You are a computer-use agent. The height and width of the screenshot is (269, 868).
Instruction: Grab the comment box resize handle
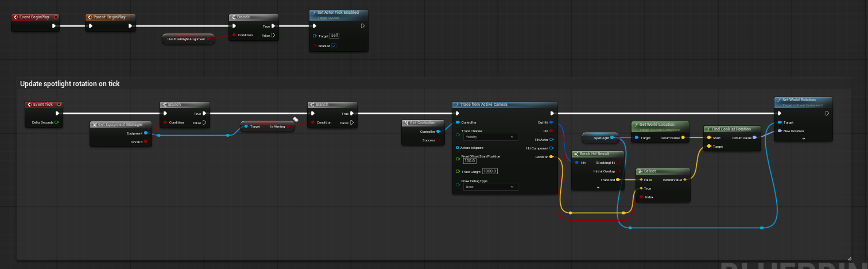(x=848, y=258)
